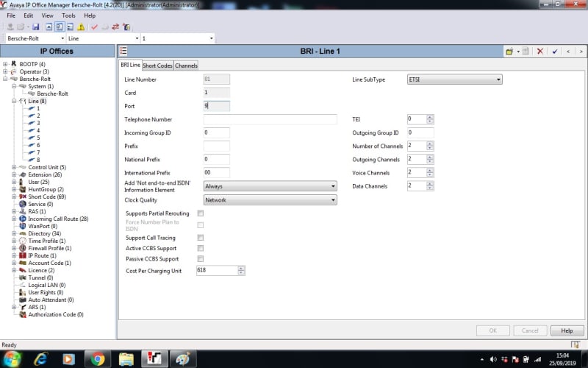This screenshot has width=588, height=368.
Task: Enable Active CCBS Support checkbox
Action: pos(201,248)
